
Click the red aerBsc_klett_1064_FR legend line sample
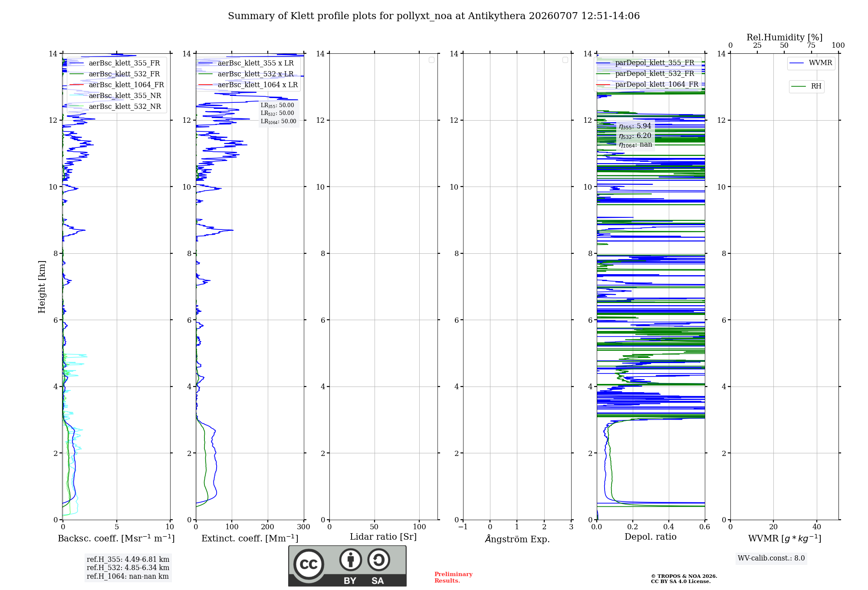[76, 85]
